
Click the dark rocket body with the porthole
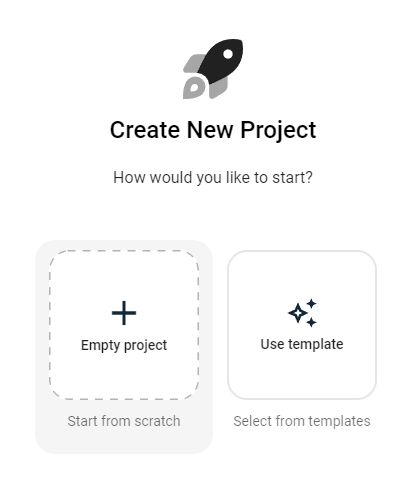coord(222,60)
